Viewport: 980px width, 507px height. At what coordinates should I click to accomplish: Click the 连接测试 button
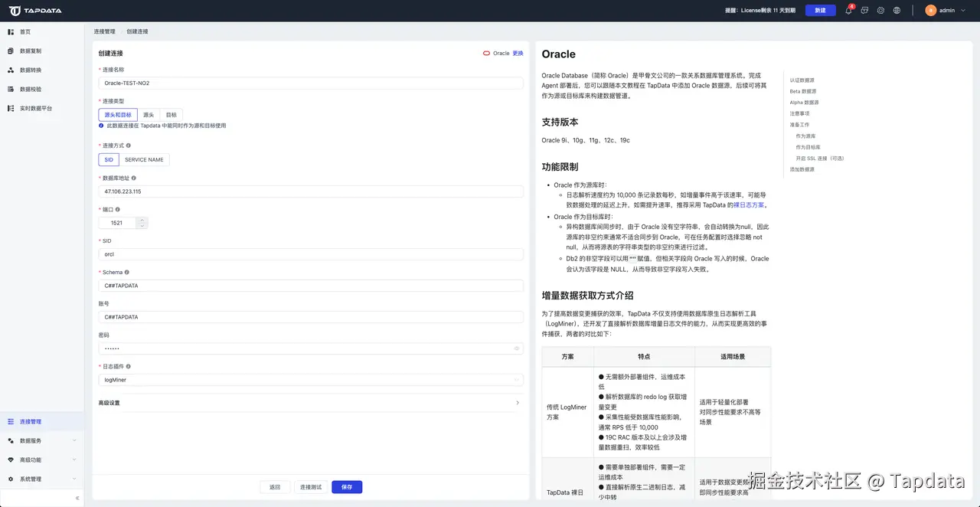pos(311,487)
